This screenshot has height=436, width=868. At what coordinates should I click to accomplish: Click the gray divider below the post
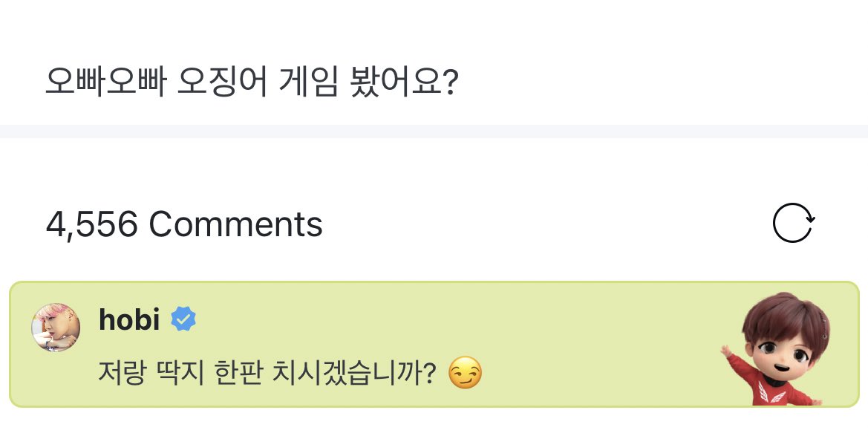click(434, 131)
